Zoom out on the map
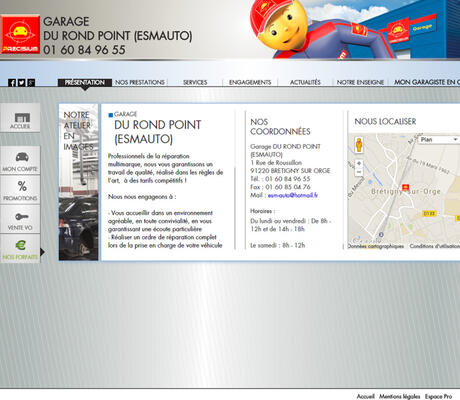This screenshot has height=400, width=460. [359, 172]
